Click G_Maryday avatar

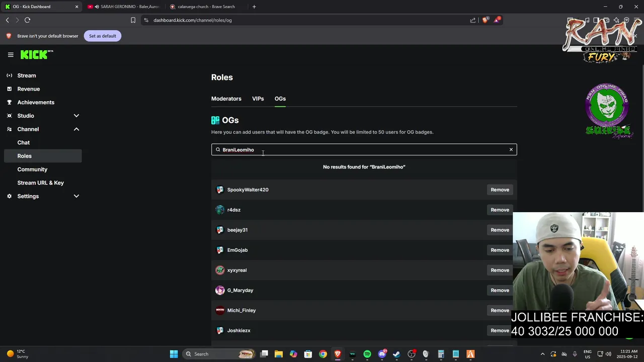click(220, 290)
